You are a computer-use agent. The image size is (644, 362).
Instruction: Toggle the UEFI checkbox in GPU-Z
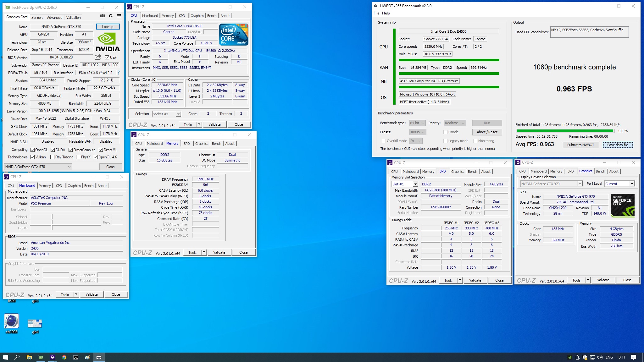[107, 57]
